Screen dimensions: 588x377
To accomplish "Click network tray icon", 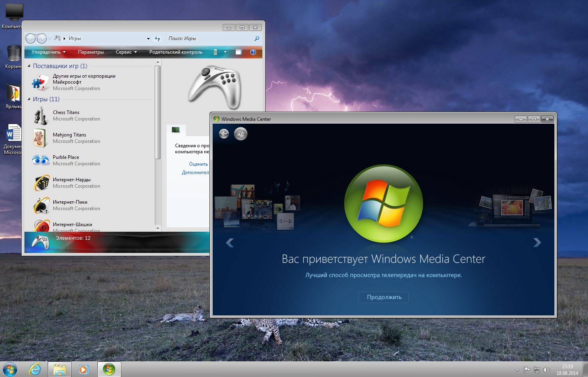I will click(537, 370).
